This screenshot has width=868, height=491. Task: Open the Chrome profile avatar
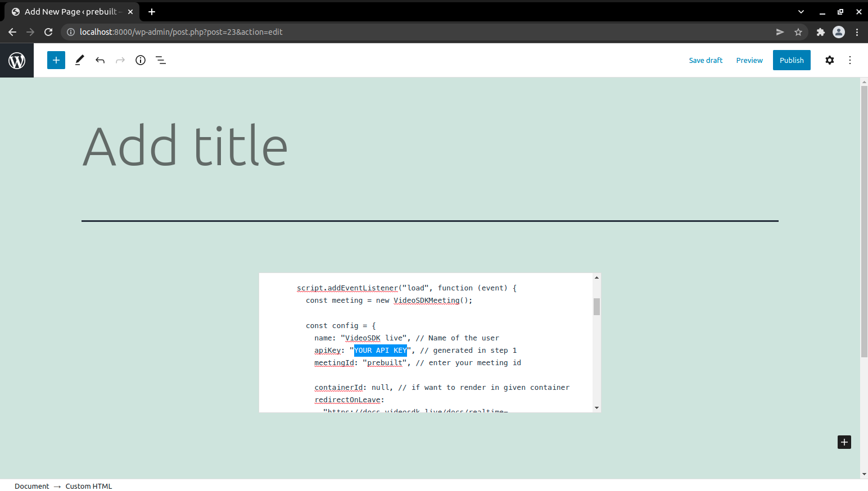coord(839,32)
